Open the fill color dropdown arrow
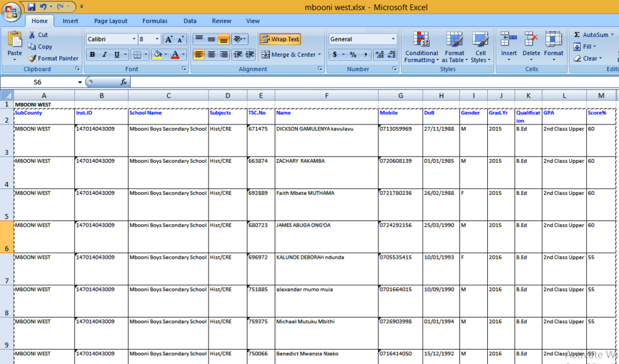The width and height of the screenshot is (619, 364). coord(165,54)
